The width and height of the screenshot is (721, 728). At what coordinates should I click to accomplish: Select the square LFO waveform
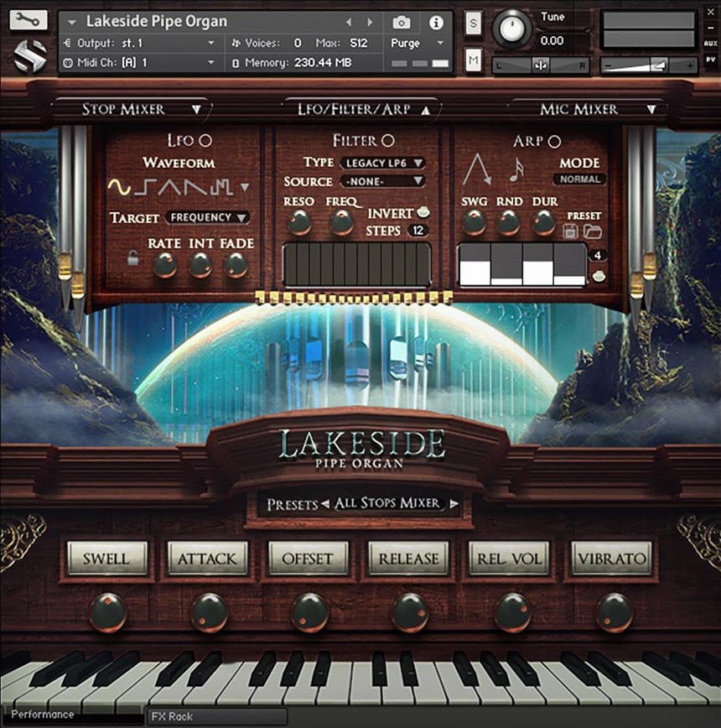tap(145, 187)
